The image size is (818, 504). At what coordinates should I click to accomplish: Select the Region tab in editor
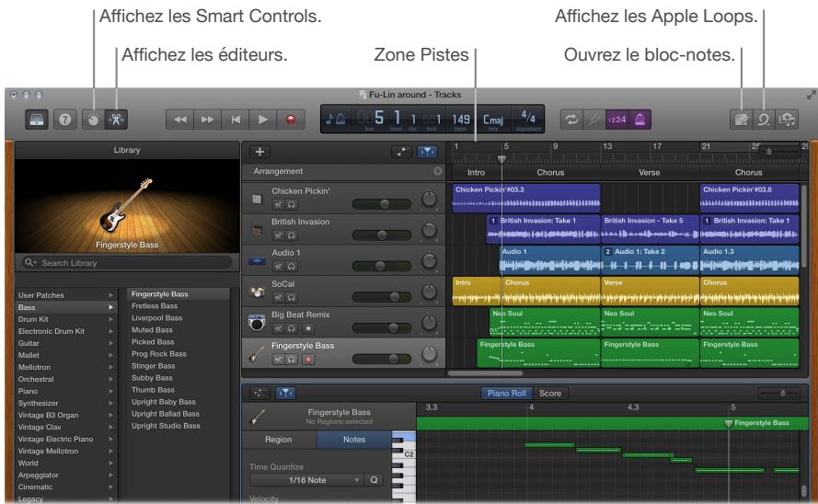pos(279,440)
